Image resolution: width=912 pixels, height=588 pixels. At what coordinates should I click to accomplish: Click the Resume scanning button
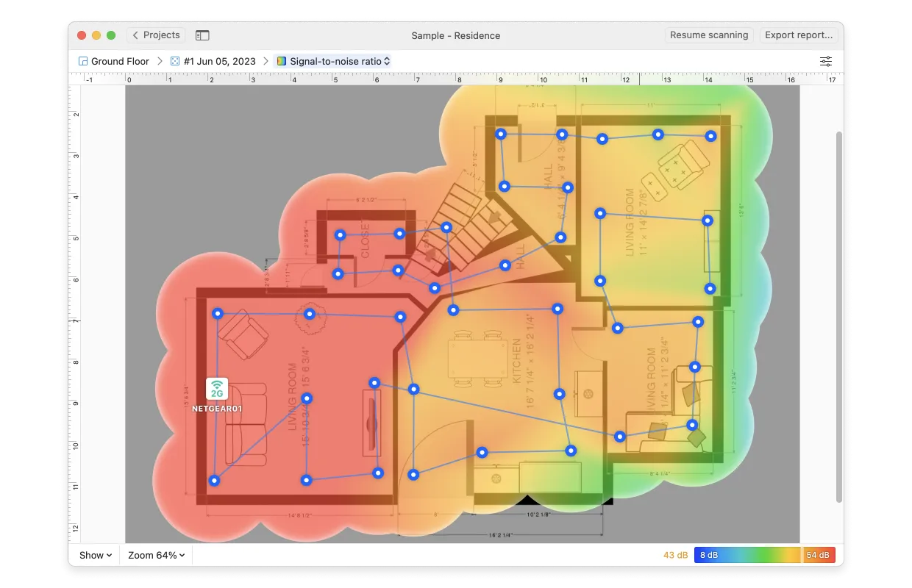[x=708, y=35]
